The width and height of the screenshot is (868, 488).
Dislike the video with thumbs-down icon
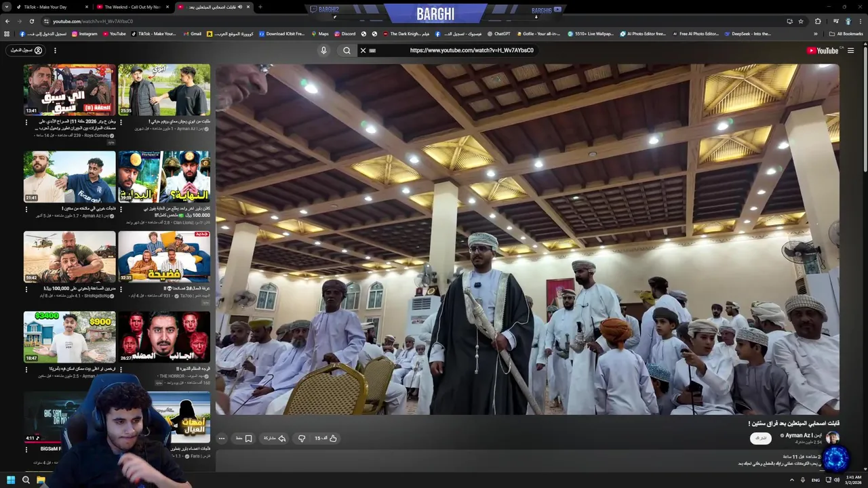point(302,439)
